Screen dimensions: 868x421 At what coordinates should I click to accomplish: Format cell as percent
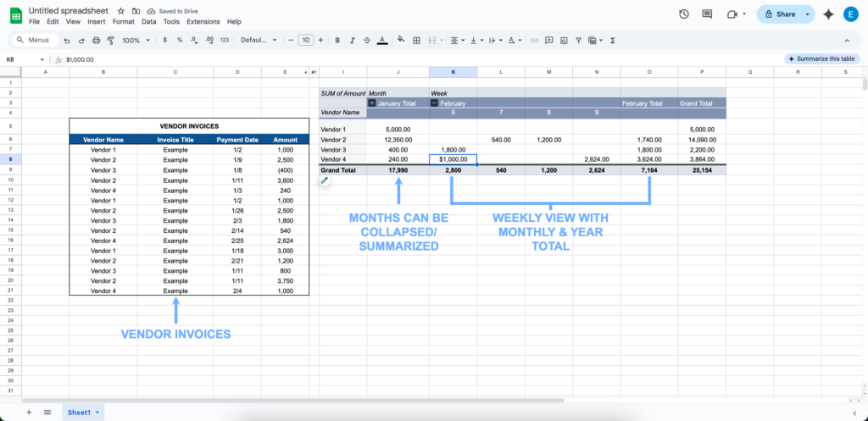click(x=180, y=41)
